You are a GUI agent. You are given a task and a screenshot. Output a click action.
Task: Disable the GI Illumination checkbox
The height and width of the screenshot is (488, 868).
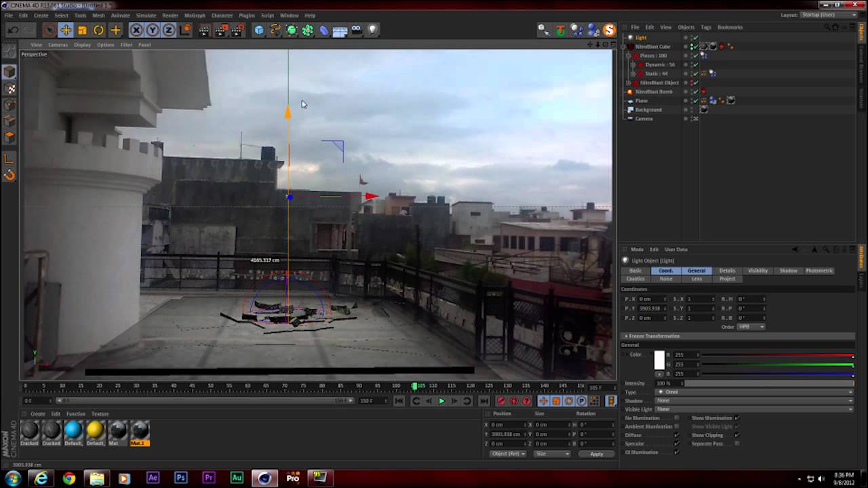676,452
